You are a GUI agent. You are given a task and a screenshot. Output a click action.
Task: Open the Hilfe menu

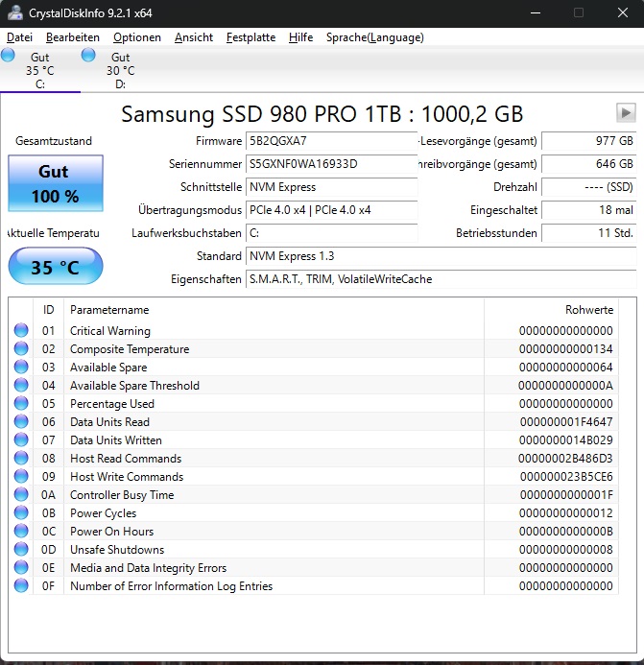point(300,37)
